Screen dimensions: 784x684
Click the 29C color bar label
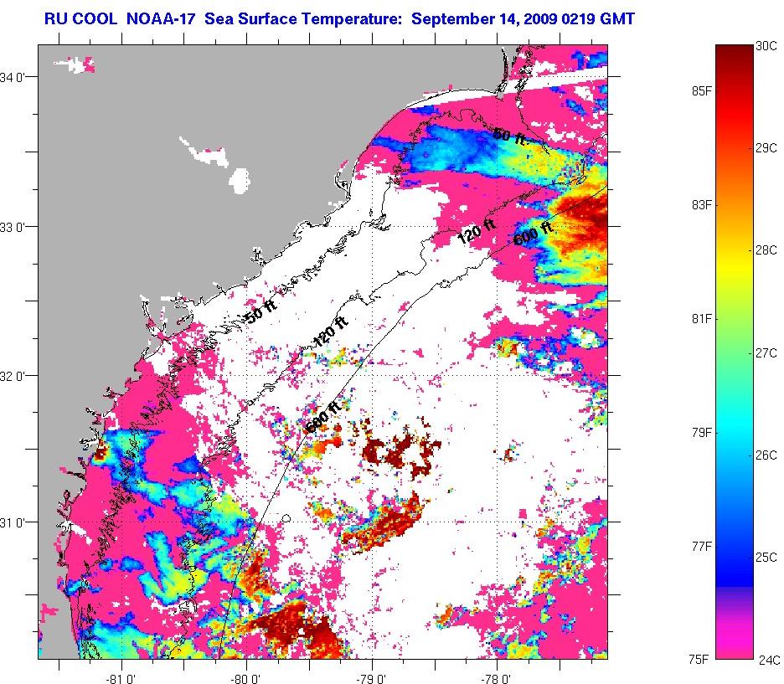tap(766, 148)
